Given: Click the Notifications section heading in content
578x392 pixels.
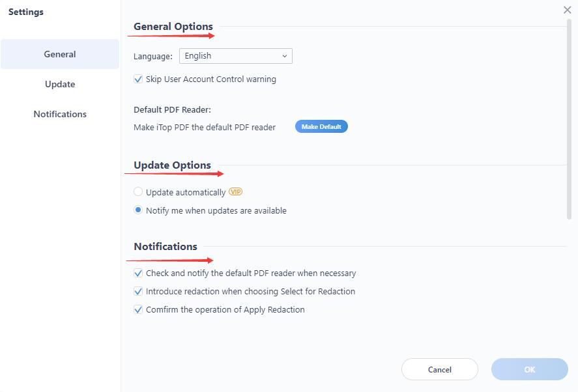Looking at the screenshot, I should [x=166, y=247].
